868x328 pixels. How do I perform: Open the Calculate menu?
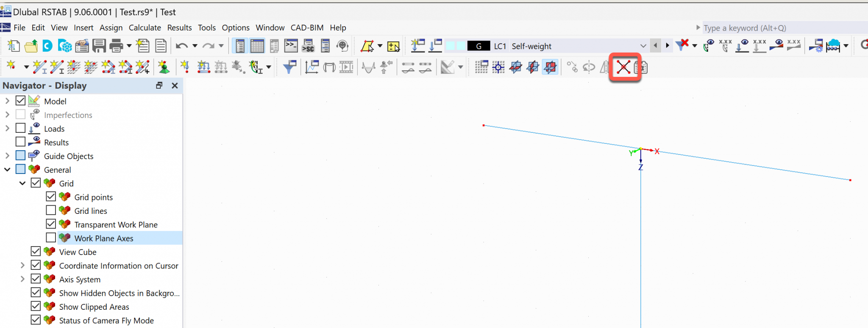145,28
